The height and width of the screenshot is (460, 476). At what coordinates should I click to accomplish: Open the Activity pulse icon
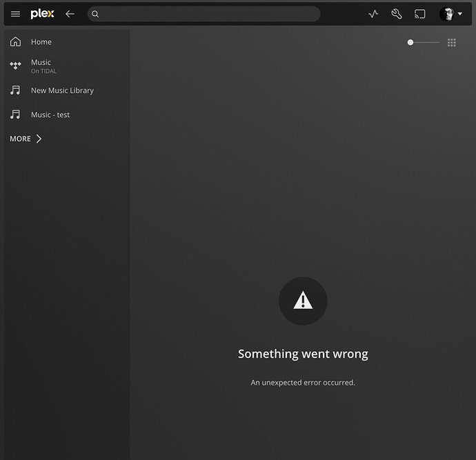[373, 14]
